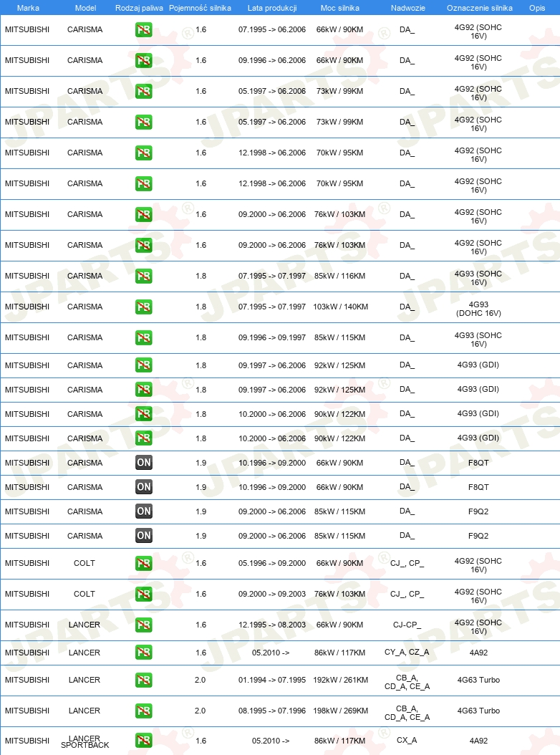Click petrol icon in Carisma 85kW / 116KM row
Screen dimensions: 560x755
(x=143, y=276)
